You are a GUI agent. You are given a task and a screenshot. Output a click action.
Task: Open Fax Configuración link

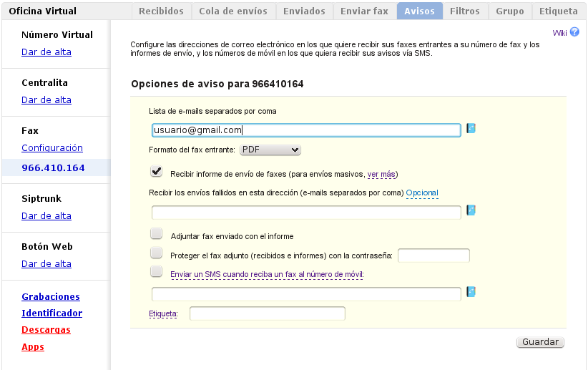pyautogui.click(x=52, y=148)
